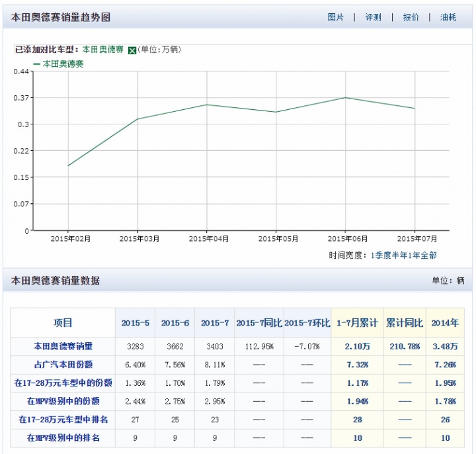Click the 1-7月累计 column header

(x=357, y=323)
